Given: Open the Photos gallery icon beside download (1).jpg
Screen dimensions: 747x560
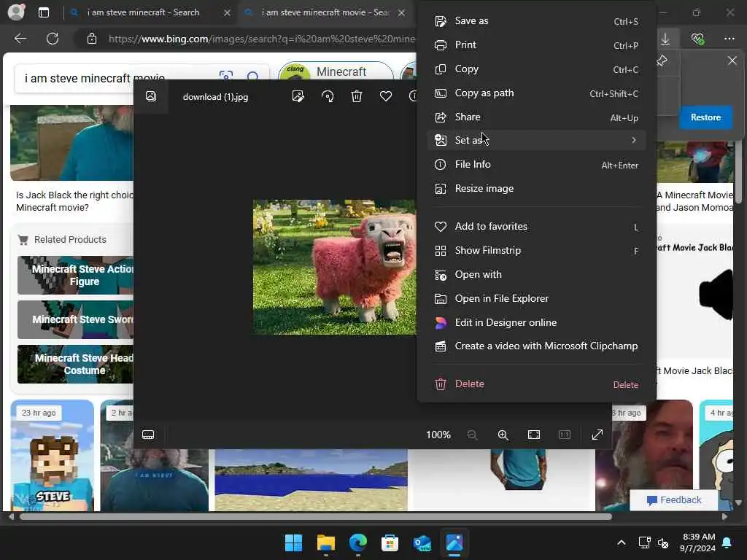Looking at the screenshot, I should 150,97.
